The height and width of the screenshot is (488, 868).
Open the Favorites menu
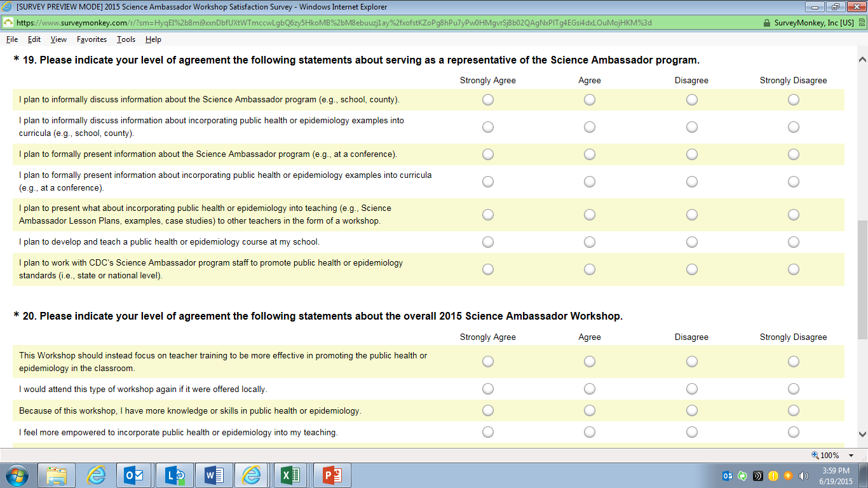coord(92,39)
